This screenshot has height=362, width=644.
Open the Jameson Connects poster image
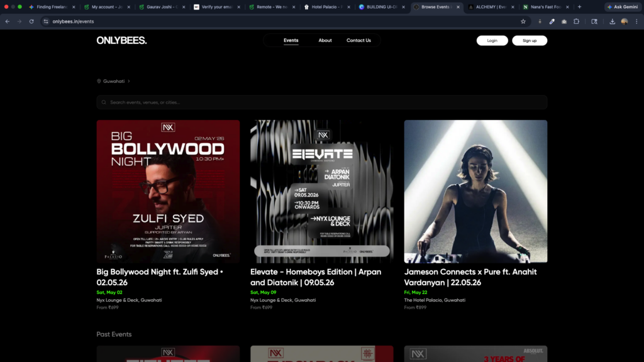[x=475, y=191]
